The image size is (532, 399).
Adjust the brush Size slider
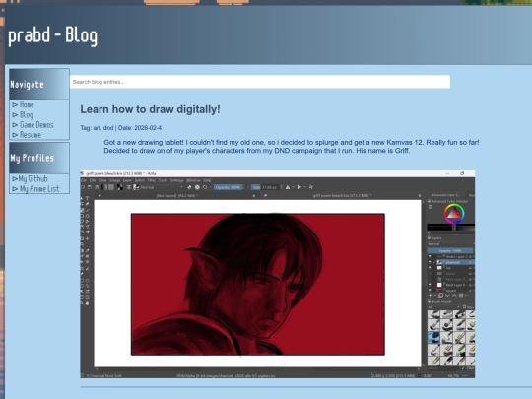pyautogui.click(x=265, y=187)
